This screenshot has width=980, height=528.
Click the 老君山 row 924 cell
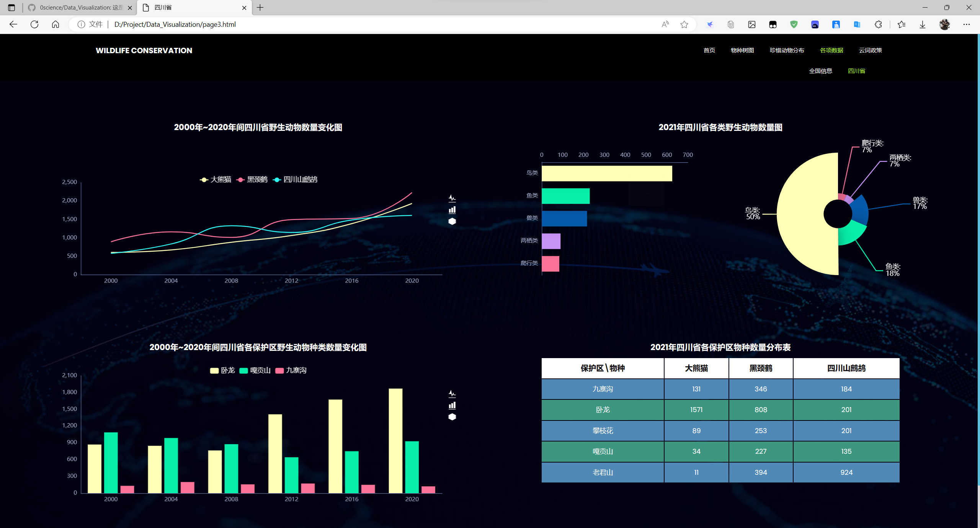tap(846, 473)
